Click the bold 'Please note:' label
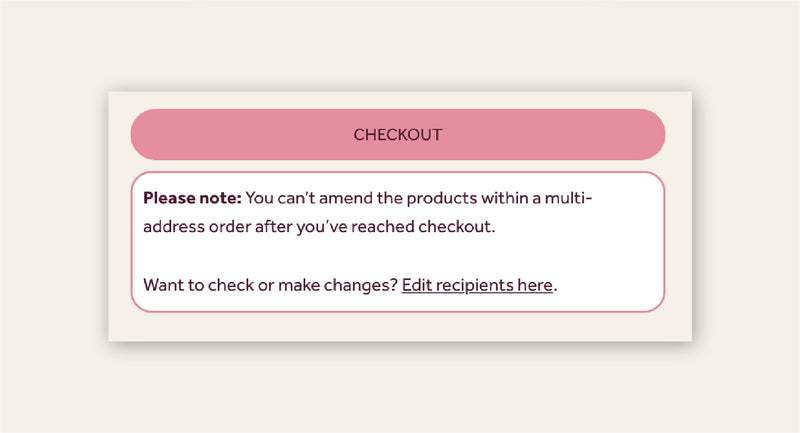 click(x=192, y=197)
